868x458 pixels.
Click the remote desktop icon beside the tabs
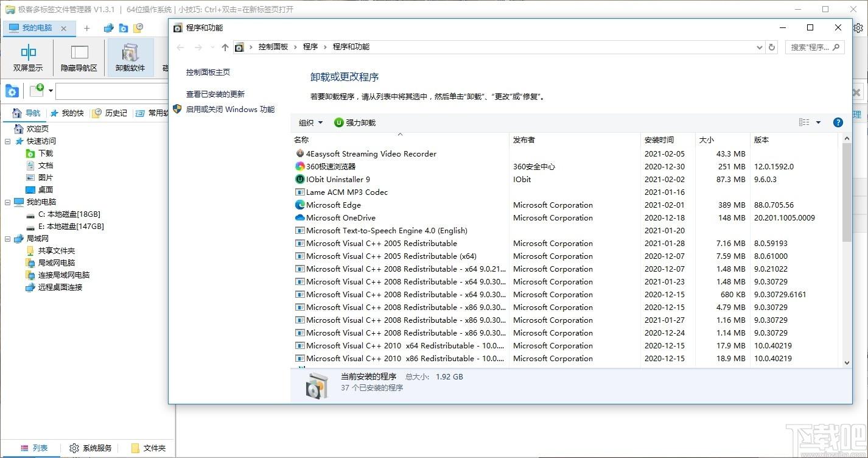click(x=109, y=28)
